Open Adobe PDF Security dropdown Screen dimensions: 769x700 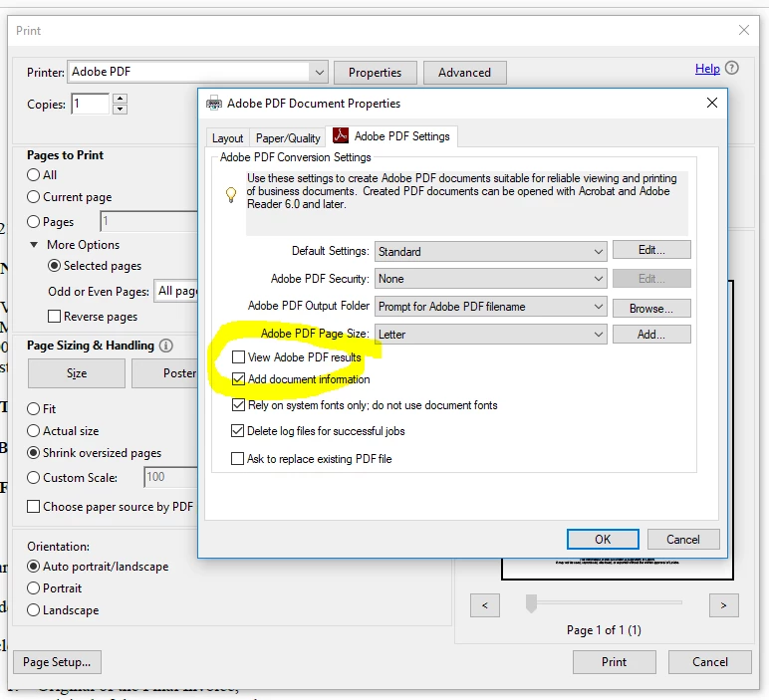click(490, 279)
